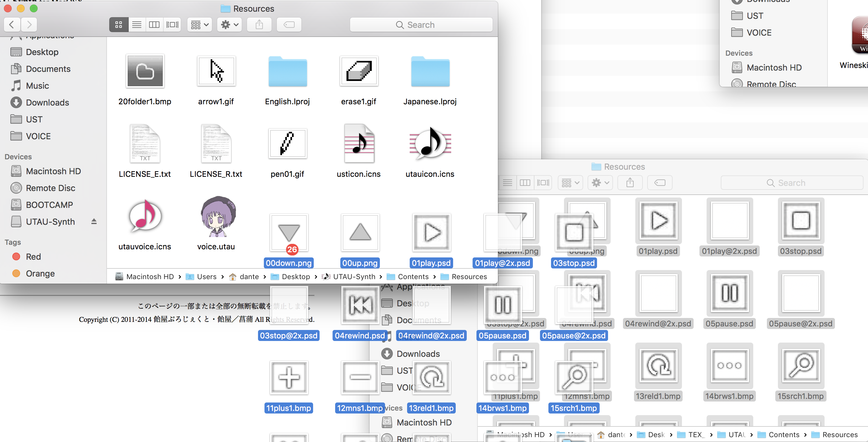Select Macintosh HD in front Finder sidebar
This screenshot has height=442, width=868.
(53, 171)
